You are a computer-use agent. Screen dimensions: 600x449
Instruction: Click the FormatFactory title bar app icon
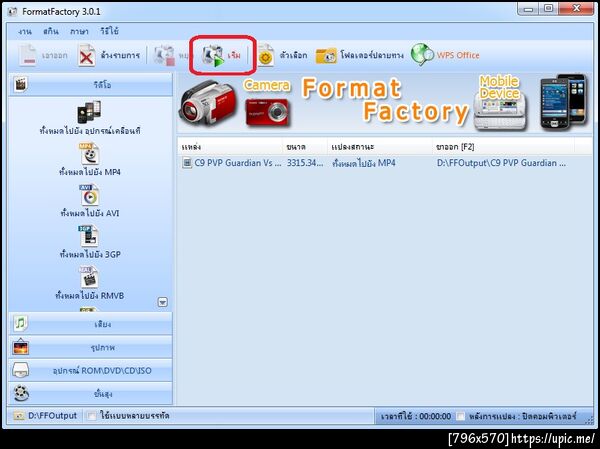point(13,11)
